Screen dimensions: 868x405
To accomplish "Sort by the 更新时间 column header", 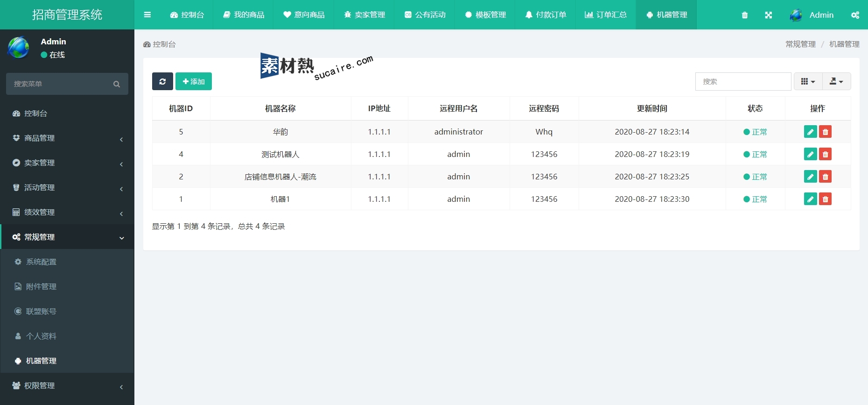I will click(x=652, y=108).
